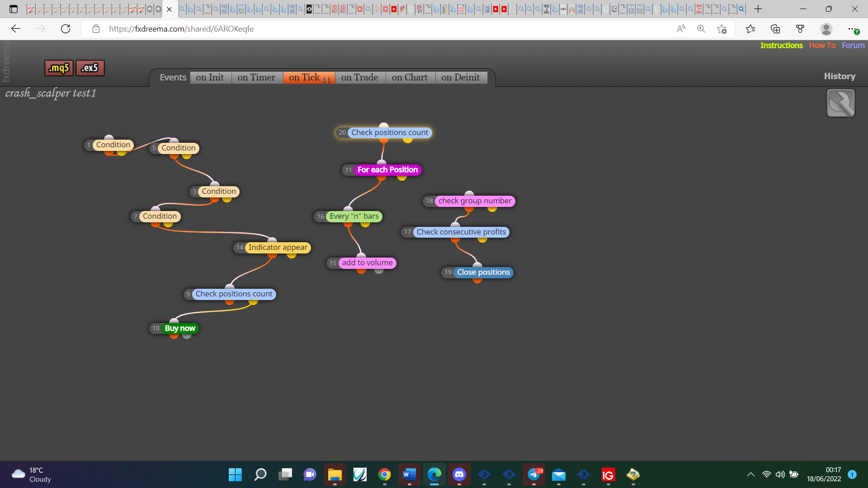Open the Forum link

[x=853, y=45]
